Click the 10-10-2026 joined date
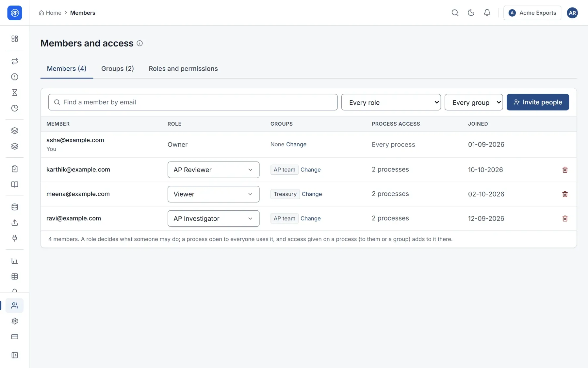The height and width of the screenshot is (368, 588). click(485, 170)
